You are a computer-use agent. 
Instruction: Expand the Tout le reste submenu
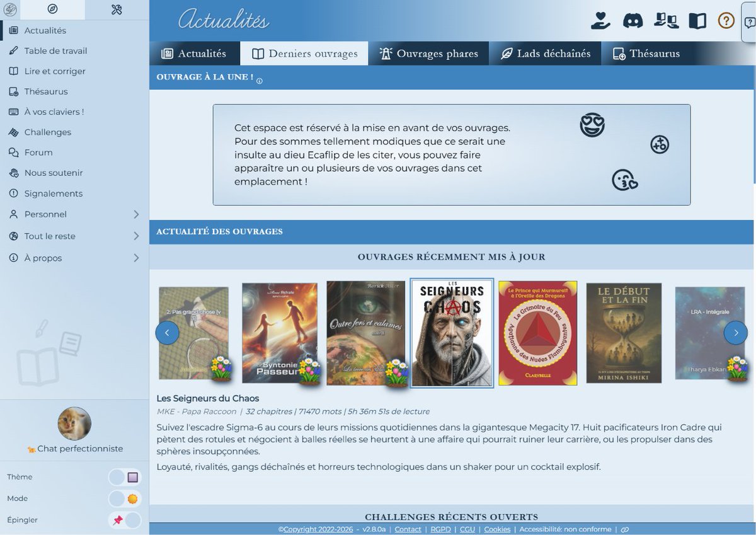tap(74, 236)
